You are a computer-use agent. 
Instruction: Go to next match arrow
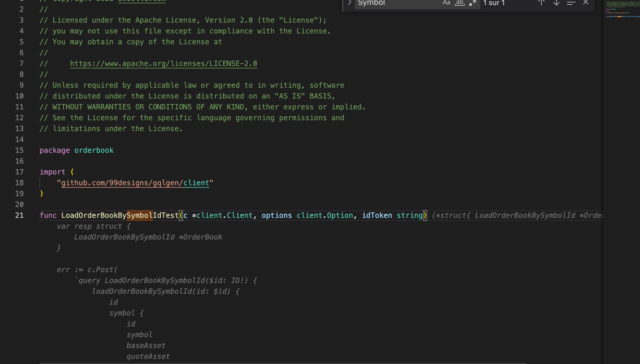(x=556, y=3)
